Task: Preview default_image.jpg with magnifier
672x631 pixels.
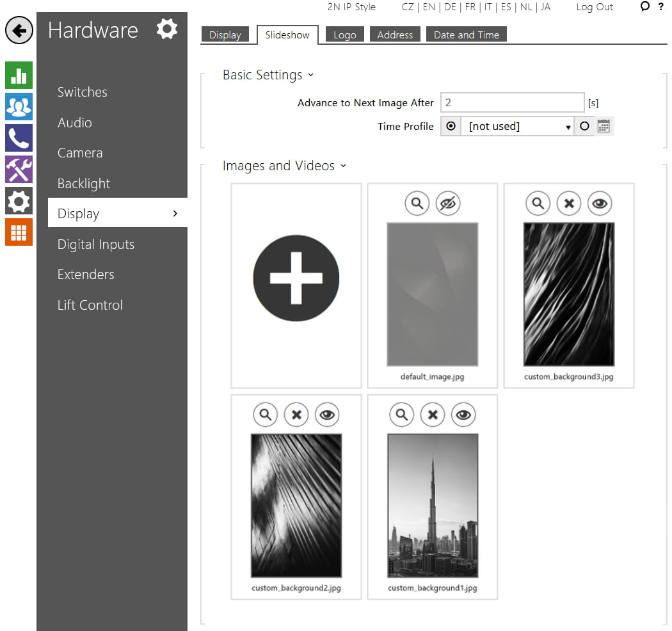Action: click(417, 204)
